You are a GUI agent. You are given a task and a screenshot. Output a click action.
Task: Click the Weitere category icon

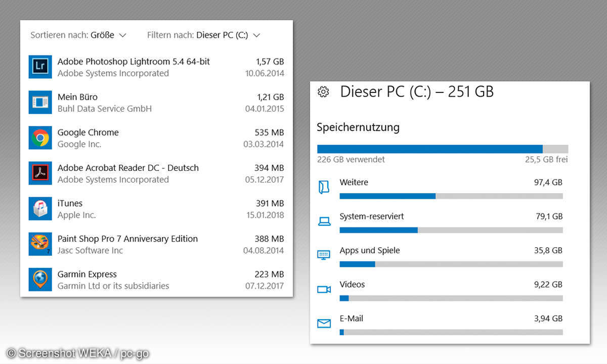[x=324, y=188]
